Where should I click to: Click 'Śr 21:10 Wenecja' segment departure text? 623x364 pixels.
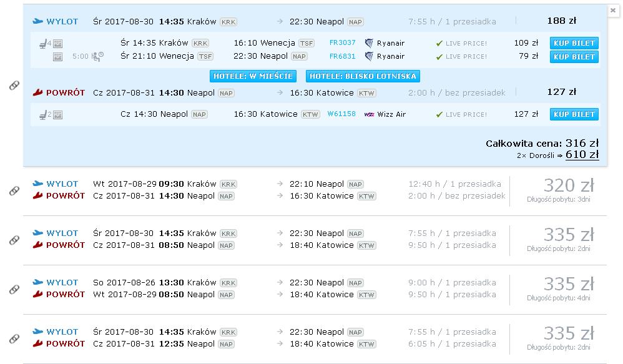tap(157, 56)
